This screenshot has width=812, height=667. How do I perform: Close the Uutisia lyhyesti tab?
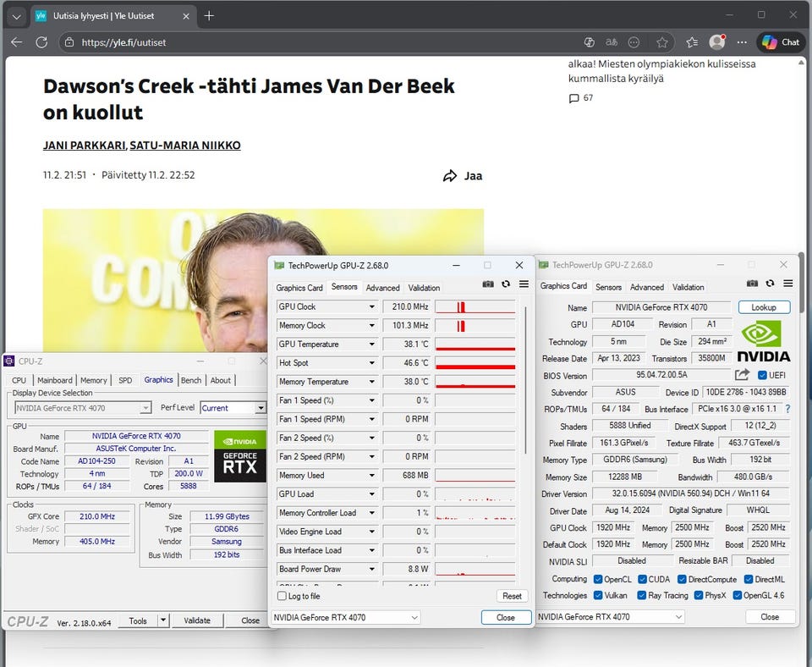click(186, 16)
